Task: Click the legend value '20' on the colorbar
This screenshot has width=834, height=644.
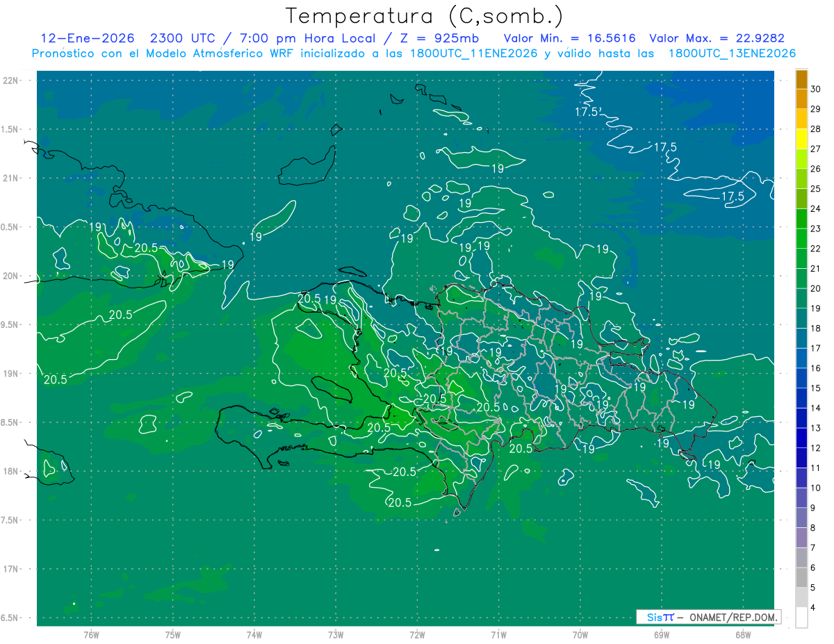Action: (816, 288)
